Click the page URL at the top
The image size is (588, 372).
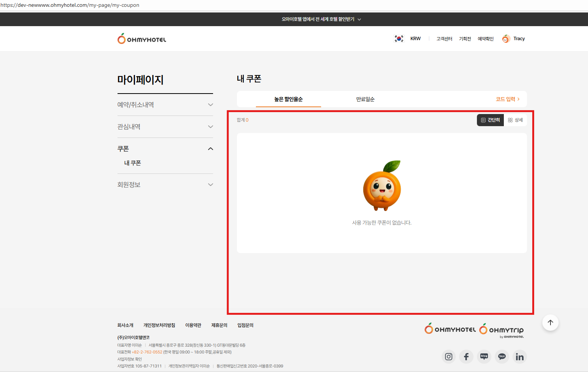tap(70, 5)
